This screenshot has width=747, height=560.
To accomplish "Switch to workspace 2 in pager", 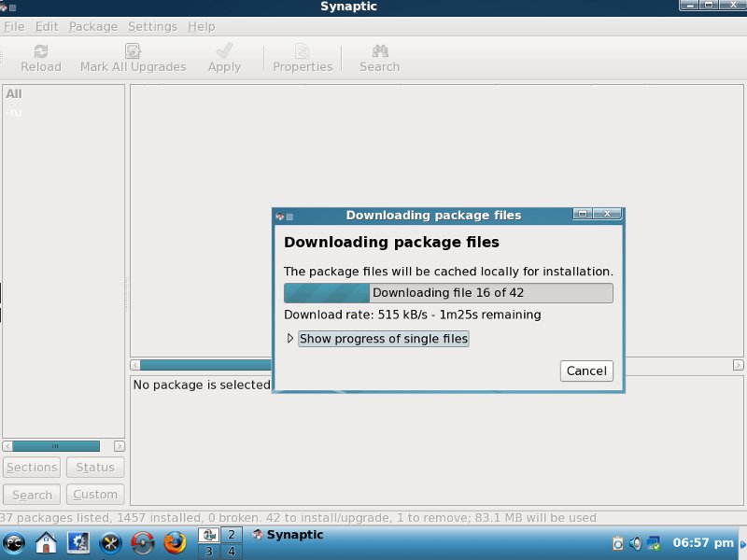I will click(x=229, y=535).
